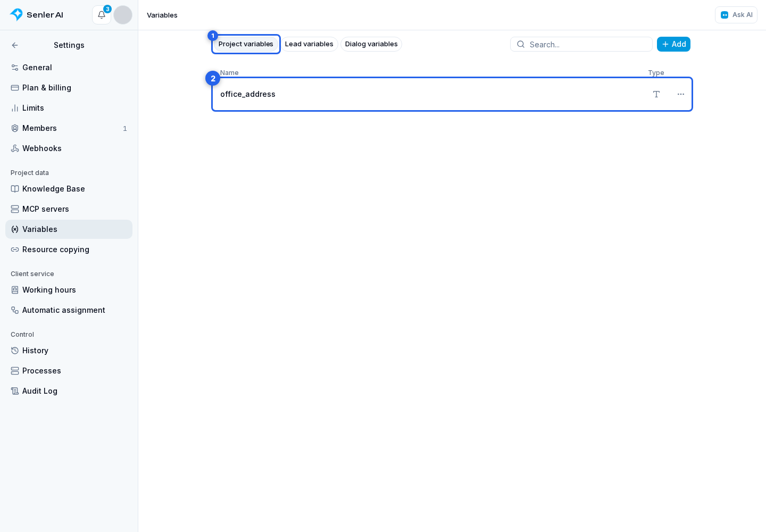Select the office_address variable name
The width and height of the screenshot is (766, 532).
248,94
